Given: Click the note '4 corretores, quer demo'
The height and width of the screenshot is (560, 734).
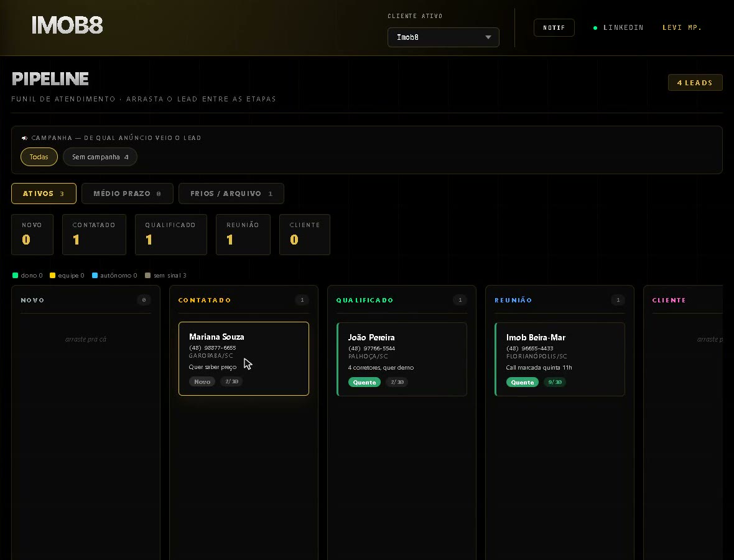Looking at the screenshot, I should coord(381,368).
